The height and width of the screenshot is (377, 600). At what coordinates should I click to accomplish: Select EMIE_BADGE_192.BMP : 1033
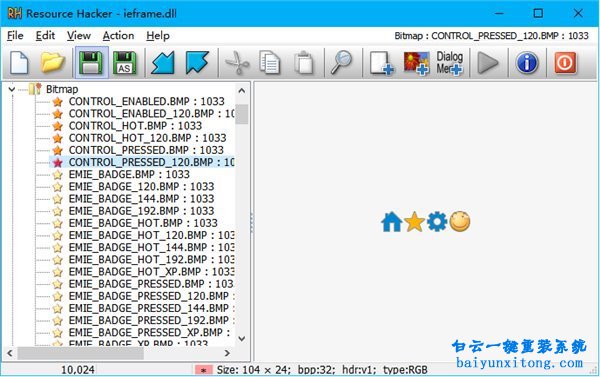(x=141, y=211)
